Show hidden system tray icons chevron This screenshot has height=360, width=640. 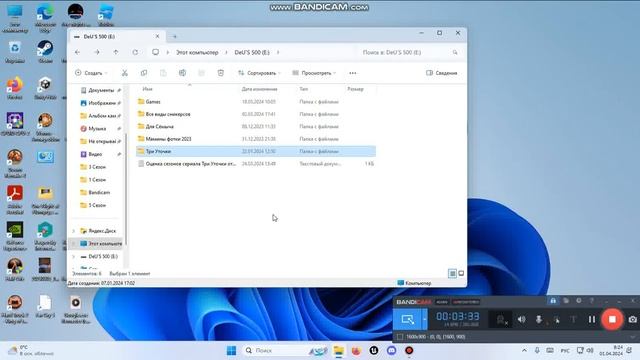coord(524,351)
